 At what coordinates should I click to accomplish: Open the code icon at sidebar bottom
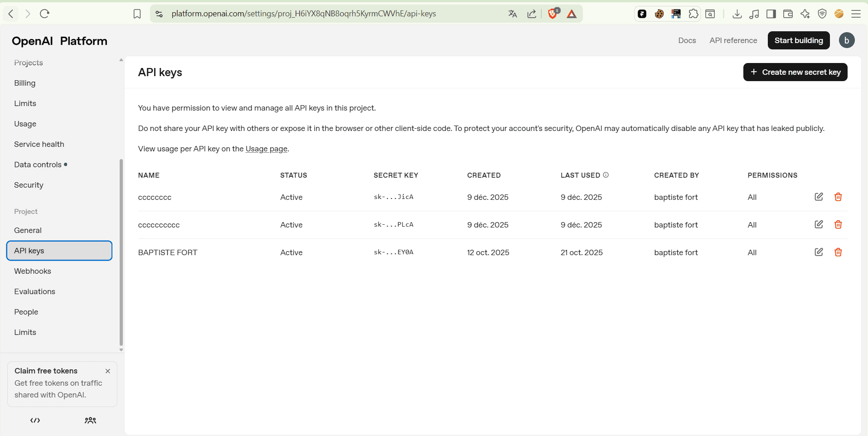pyautogui.click(x=35, y=420)
